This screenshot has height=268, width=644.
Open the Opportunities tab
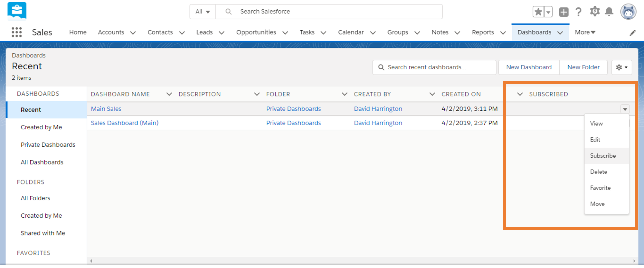click(x=256, y=32)
